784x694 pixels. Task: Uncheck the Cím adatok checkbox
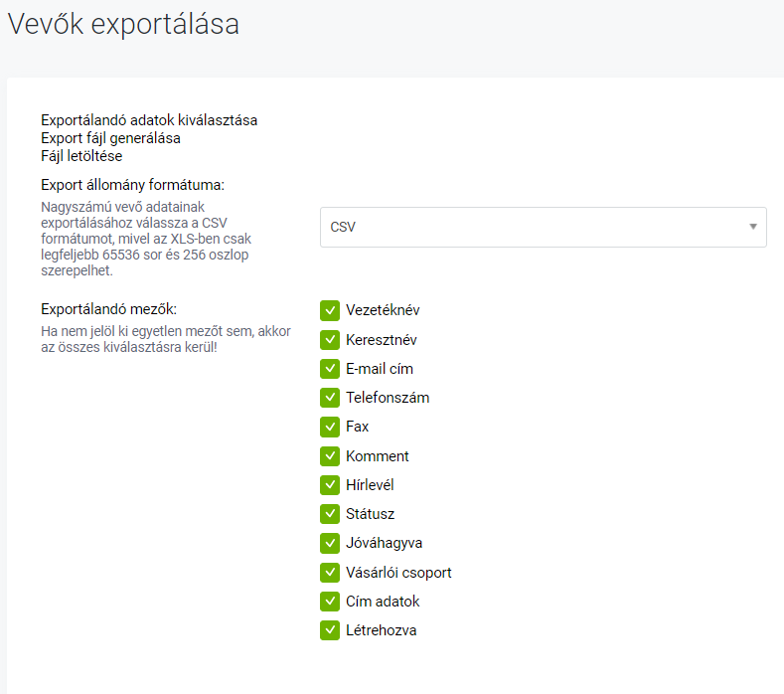click(330, 602)
